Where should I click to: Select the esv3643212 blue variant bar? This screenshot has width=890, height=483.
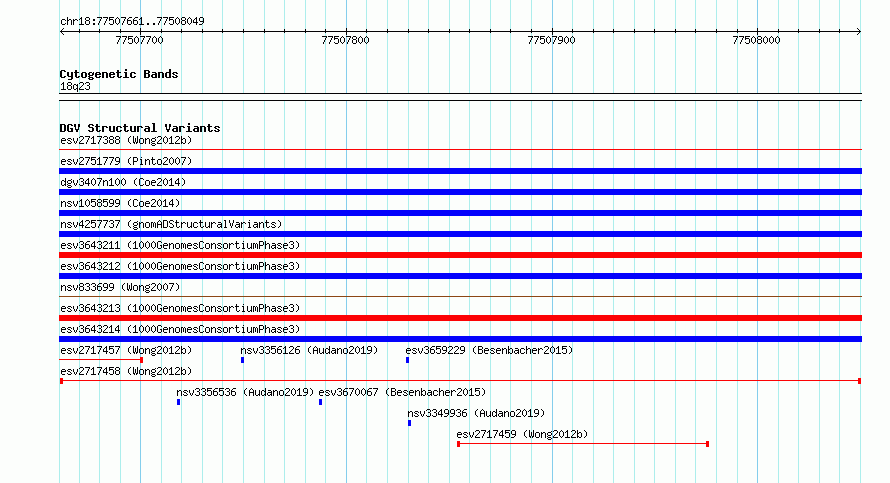tap(460, 276)
